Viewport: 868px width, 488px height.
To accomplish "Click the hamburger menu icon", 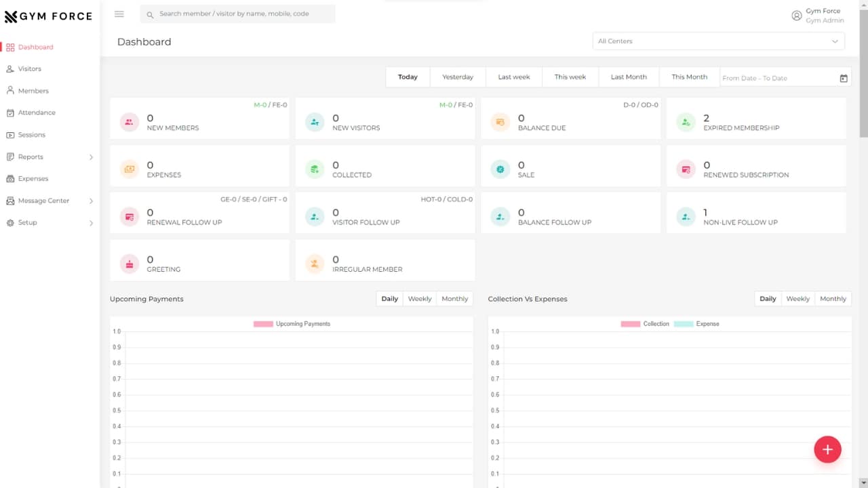I will click(119, 14).
